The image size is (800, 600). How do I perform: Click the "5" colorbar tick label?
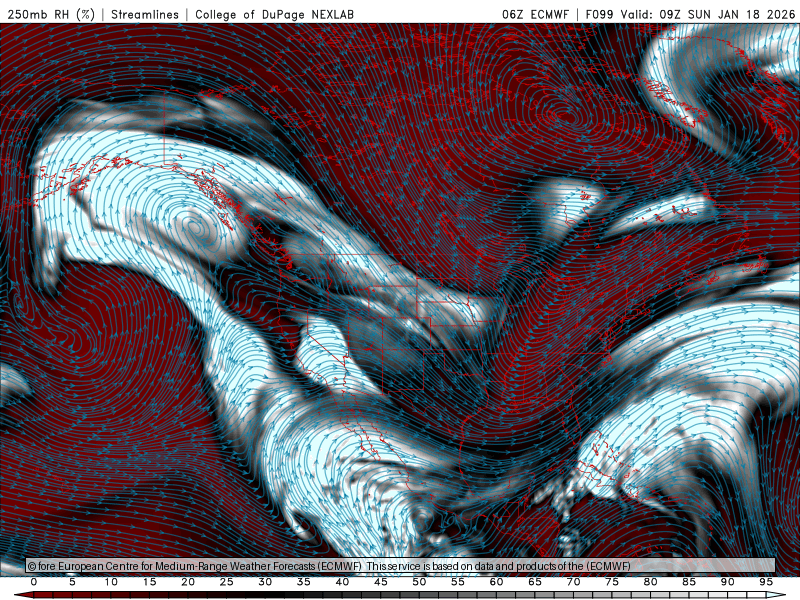tap(72, 582)
